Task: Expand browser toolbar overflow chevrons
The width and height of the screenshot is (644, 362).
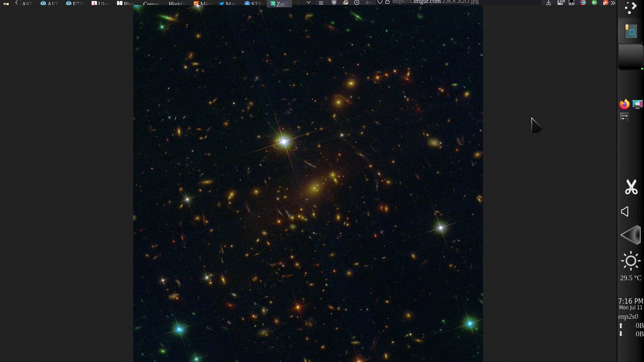Action: (613, 3)
